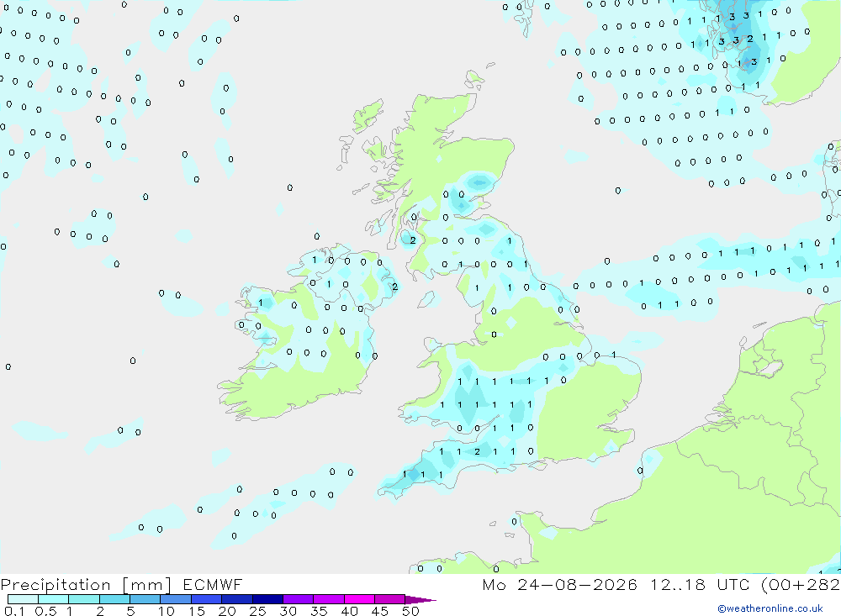Click the 40–45 mm bright magenta legend swatch
Image resolution: width=841 pixels, height=616 pixels.
click(359, 599)
